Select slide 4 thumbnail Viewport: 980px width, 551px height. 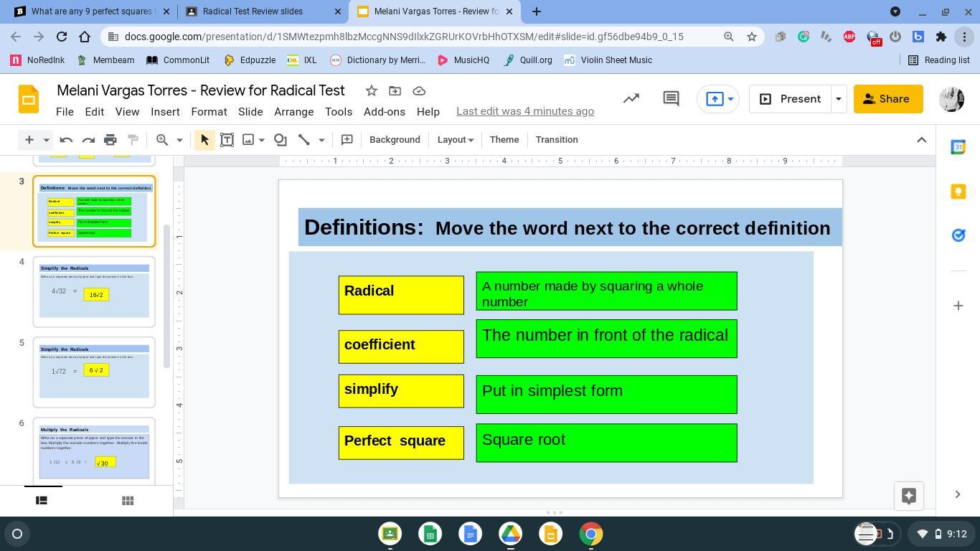pyautogui.click(x=94, y=292)
